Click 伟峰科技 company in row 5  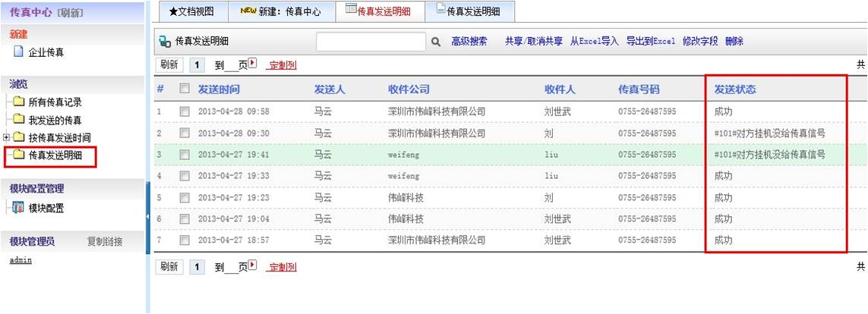click(406, 197)
